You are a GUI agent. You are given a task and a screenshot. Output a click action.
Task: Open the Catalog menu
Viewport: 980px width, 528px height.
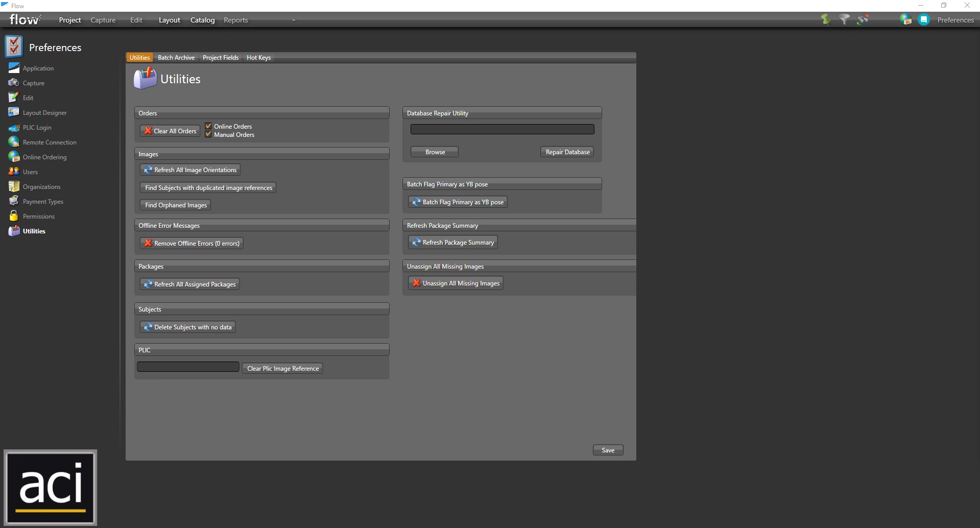202,20
